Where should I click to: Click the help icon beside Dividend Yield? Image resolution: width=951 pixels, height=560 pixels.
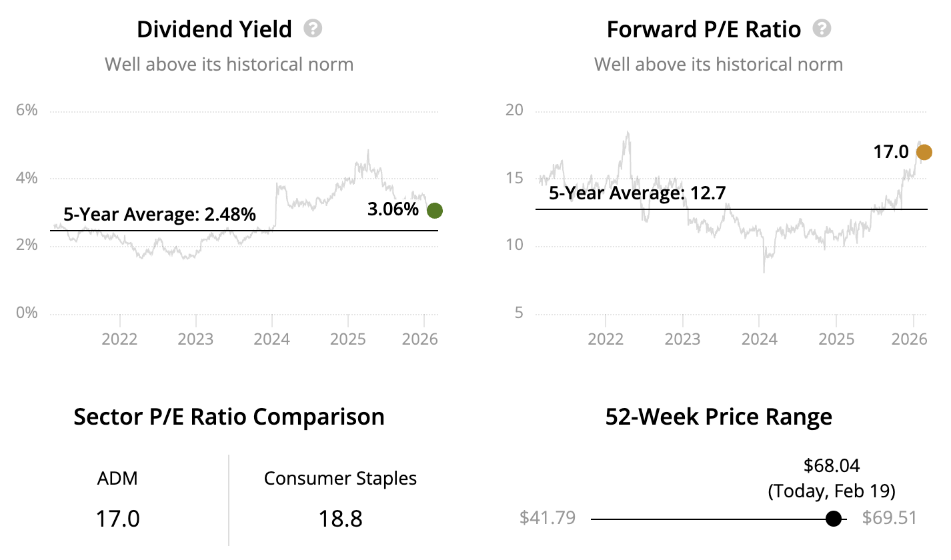click(x=313, y=29)
